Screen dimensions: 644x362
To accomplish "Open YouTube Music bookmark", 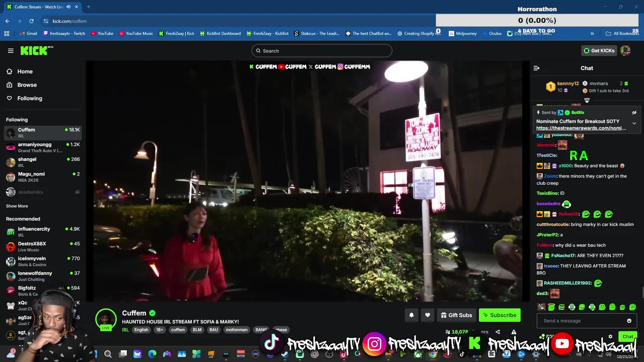I will pos(136,34).
